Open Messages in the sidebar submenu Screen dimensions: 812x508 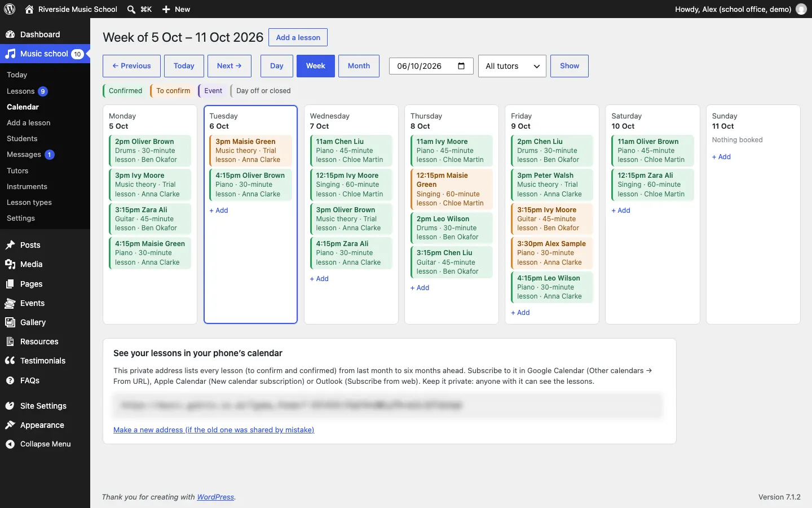[x=24, y=155]
